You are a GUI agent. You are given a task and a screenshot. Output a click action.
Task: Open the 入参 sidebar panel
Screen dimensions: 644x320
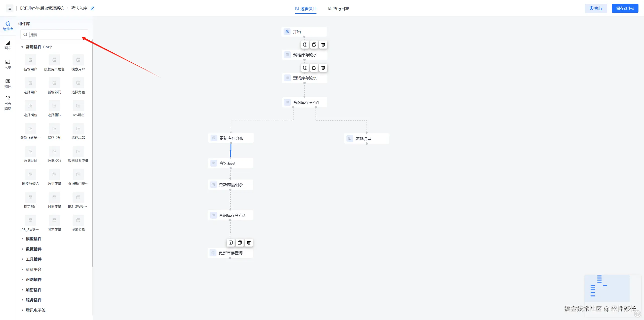(8, 64)
